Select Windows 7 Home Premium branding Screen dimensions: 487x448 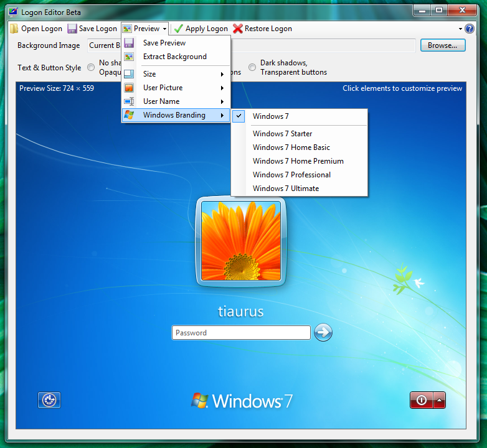(x=300, y=161)
